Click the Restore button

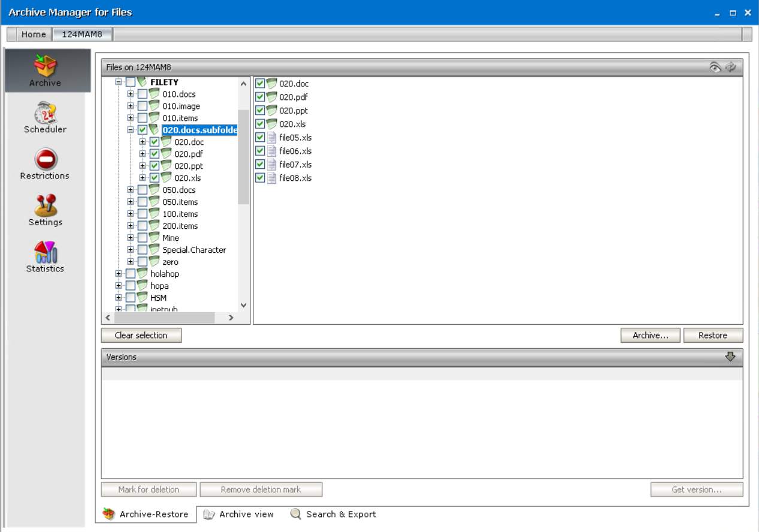713,335
